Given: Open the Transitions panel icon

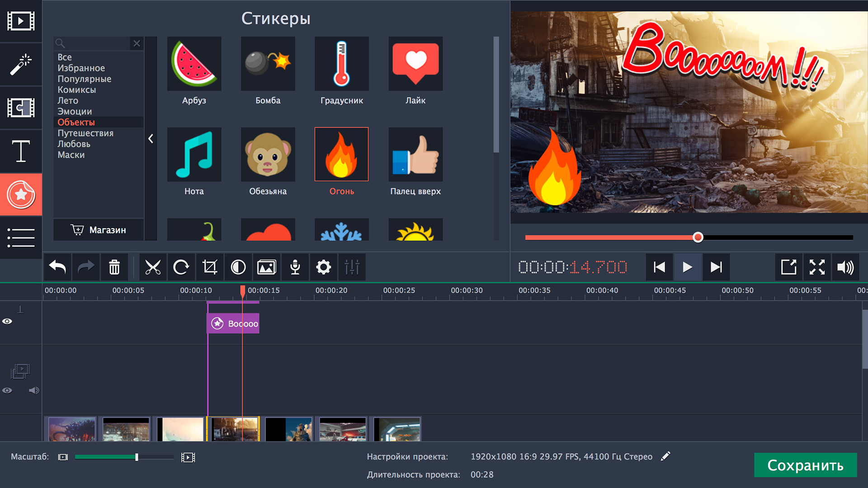Looking at the screenshot, I should tap(21, 108).
